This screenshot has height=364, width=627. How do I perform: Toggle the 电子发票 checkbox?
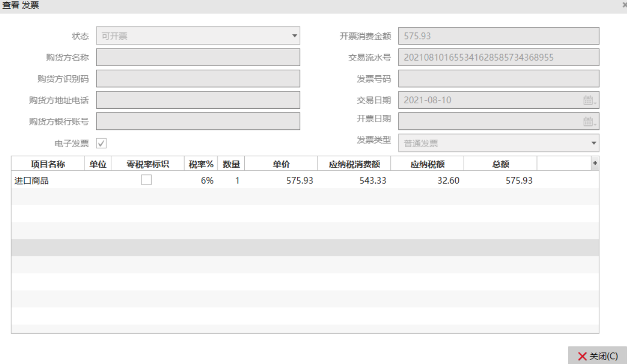[102, 144]
